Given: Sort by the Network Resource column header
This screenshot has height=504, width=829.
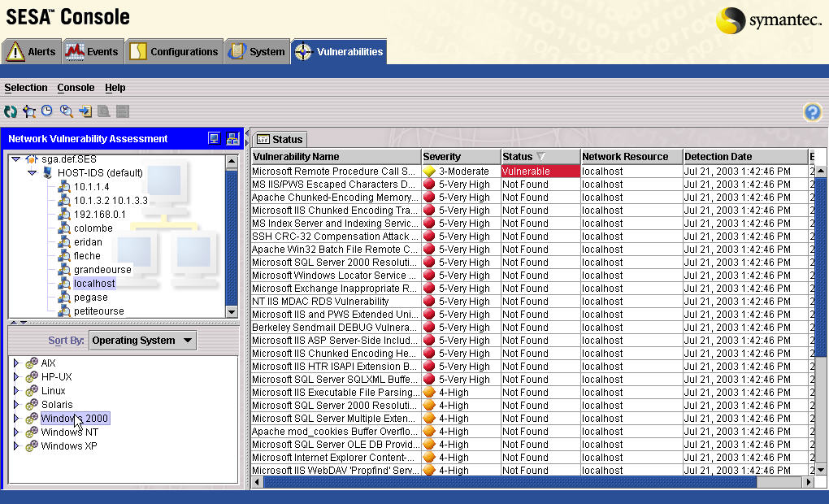Looking at the screenshot, I should (x=632, y=157).
